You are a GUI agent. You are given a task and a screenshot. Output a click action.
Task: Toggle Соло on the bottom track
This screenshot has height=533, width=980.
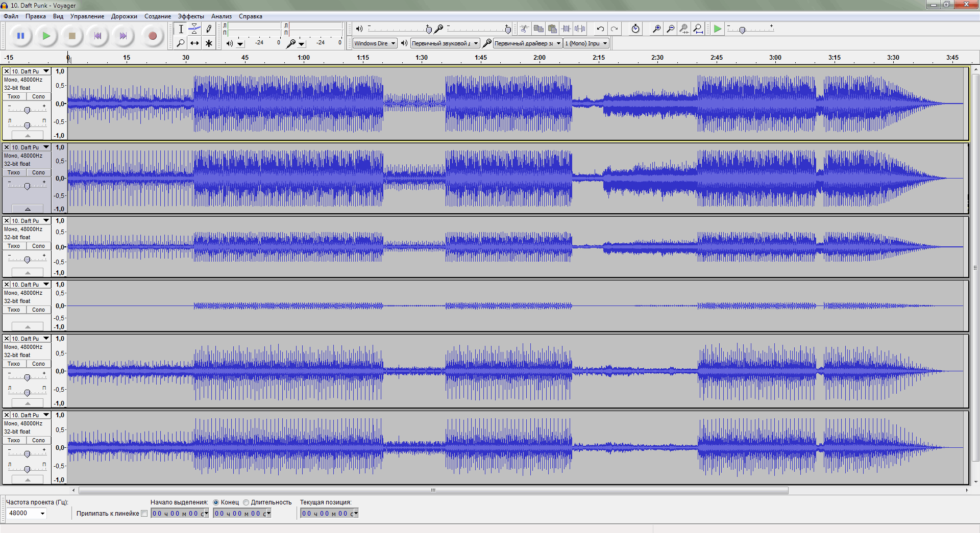point(39,440)
